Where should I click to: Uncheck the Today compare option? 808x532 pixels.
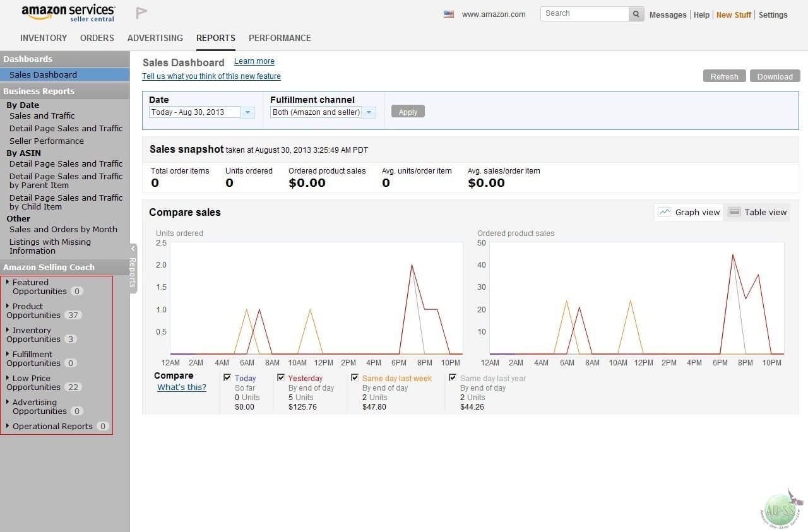click(227, 377)
